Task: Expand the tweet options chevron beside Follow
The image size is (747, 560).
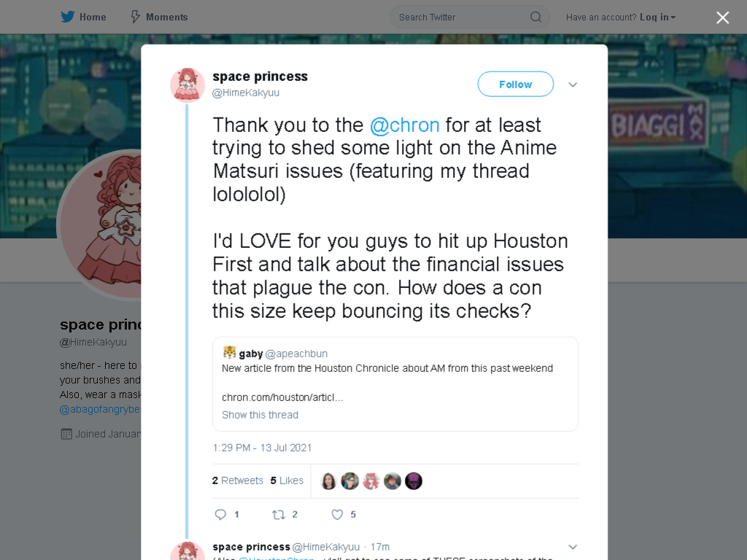Action: 573,85
